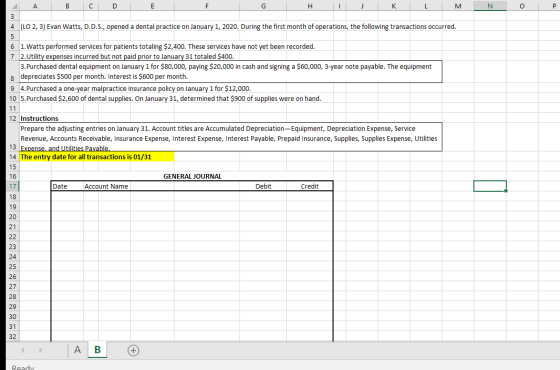Screen dimensions: 560x370
Task: Add a new sheet with plus icon
Action: point(133,350)
